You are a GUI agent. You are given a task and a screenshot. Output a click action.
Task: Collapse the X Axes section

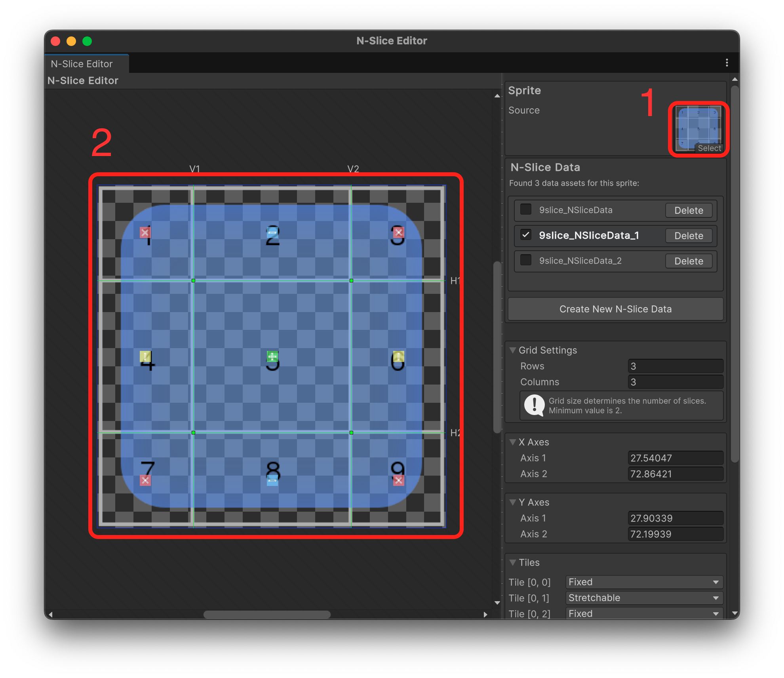point(513,442)
